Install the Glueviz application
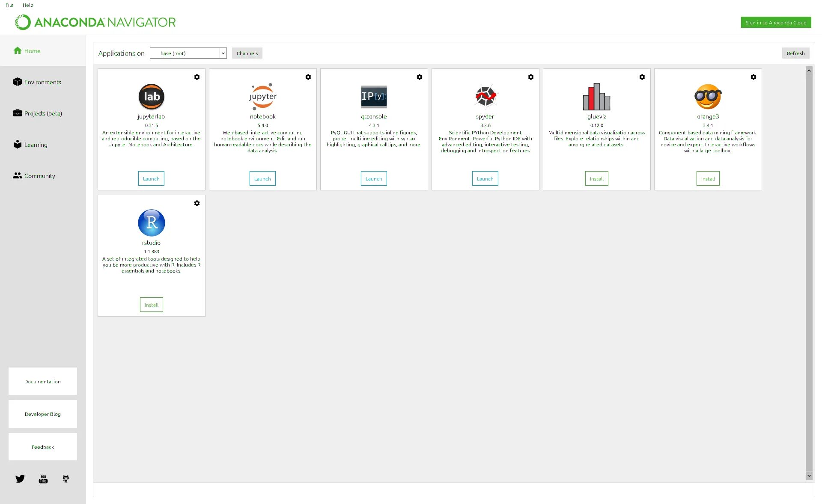 tap(596, 178)
